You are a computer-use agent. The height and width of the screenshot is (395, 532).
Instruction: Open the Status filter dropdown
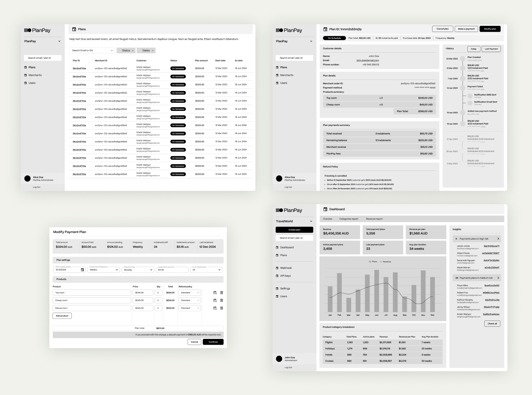pyautogui.click(x=126, y=50)
